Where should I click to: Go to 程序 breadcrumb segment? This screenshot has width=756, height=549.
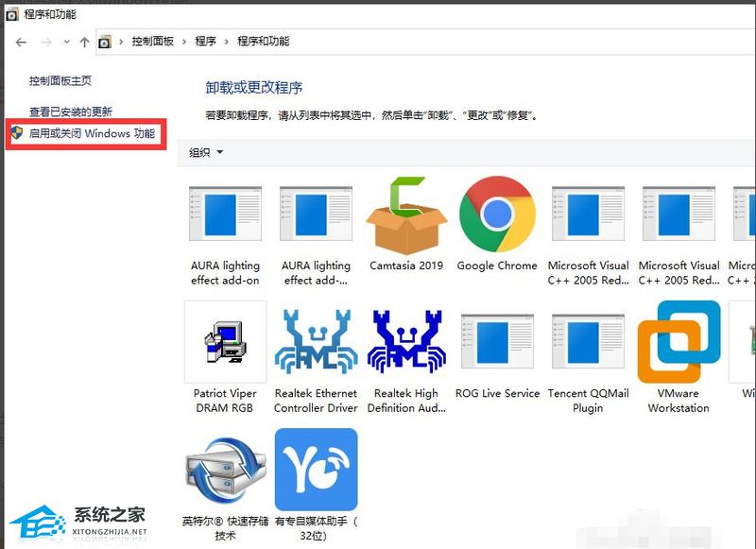205,42
